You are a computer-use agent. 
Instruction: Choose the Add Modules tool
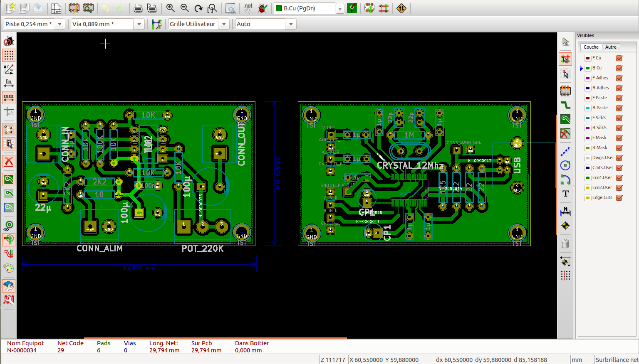pos(565,90)
